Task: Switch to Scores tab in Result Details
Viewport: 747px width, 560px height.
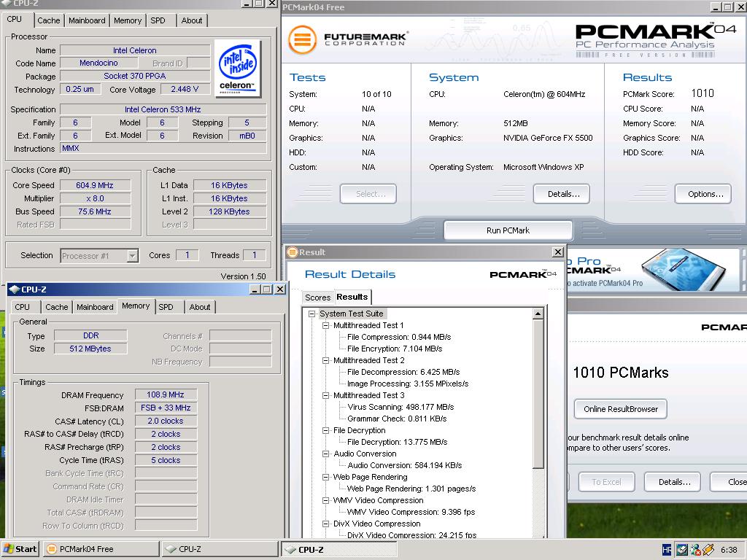Action: (x=318, y=297)
